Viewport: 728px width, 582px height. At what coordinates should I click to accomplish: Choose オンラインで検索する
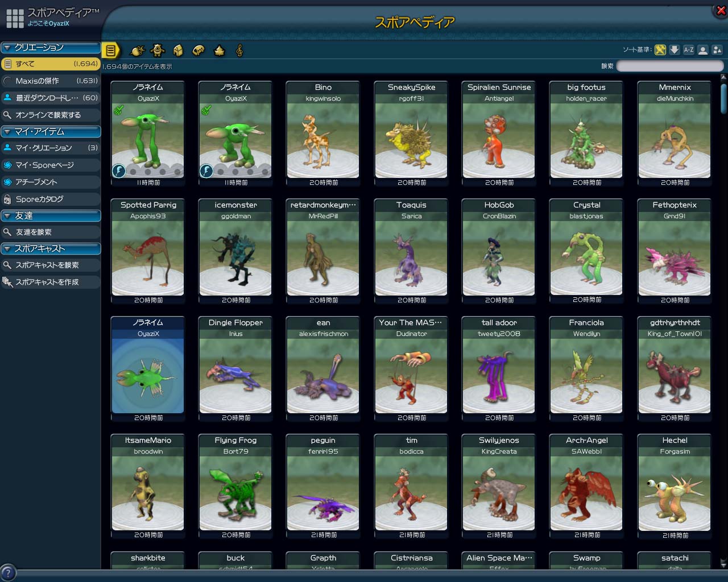click(51, 115)
